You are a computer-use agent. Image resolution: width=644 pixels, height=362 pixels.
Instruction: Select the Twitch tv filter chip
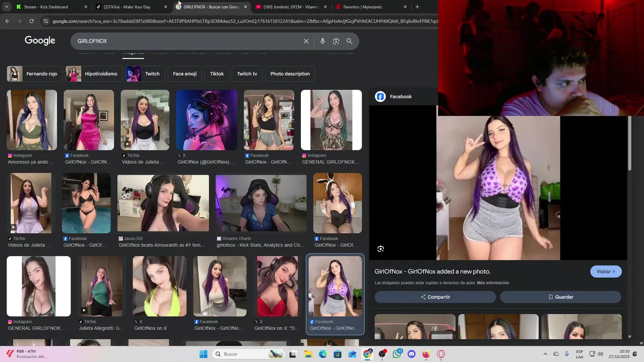click(247, 74)
